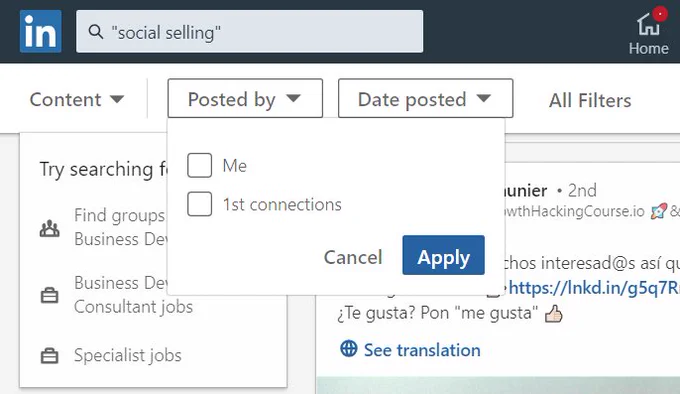Click the thumbs-up emoji in the post
680x394 pixels.
point(554,314)
